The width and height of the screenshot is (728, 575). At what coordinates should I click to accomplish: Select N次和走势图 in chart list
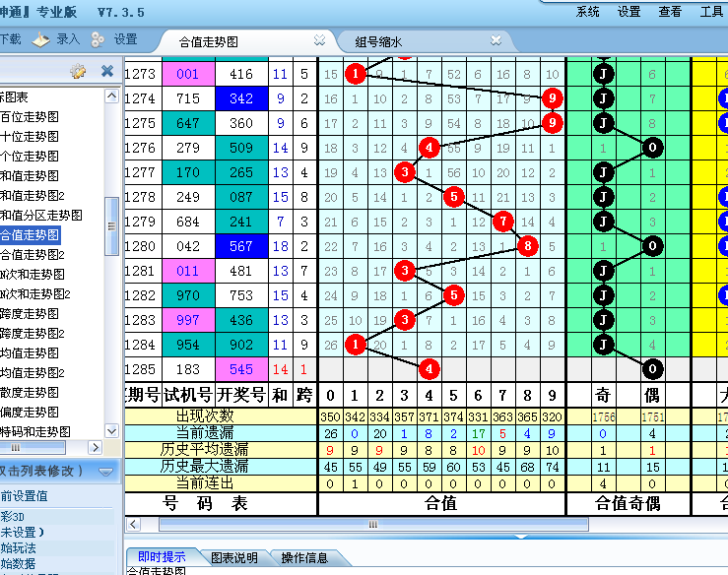click(33, 275)
